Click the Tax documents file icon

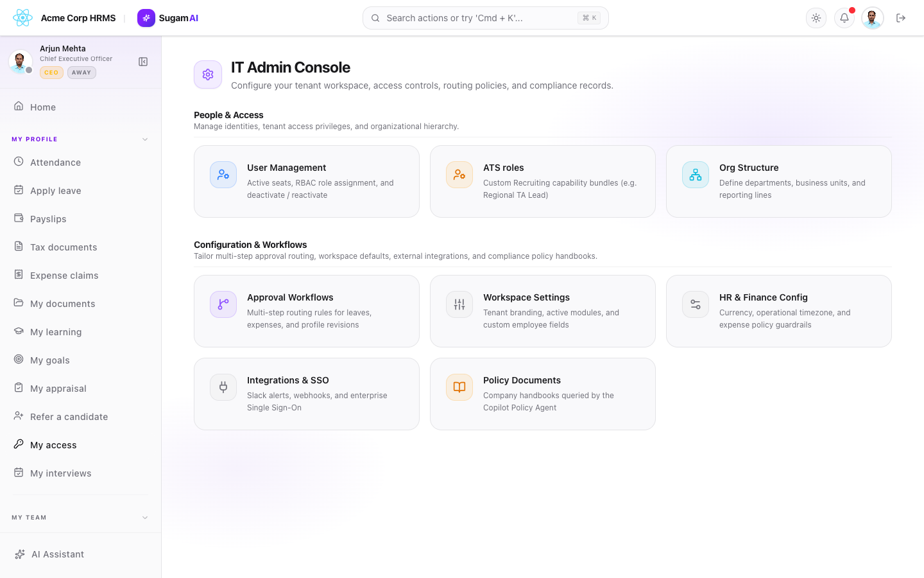coord(19,247)
